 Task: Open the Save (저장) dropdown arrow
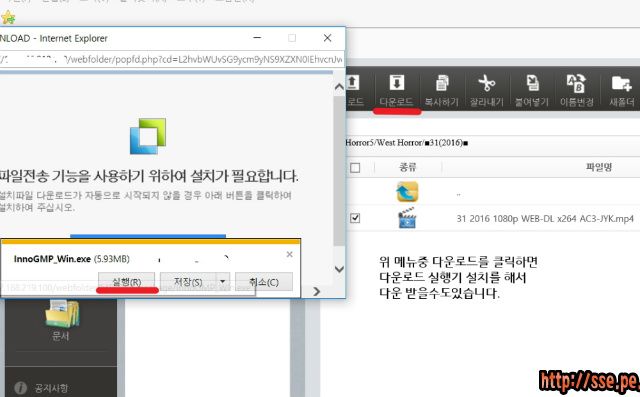point(223,282)
